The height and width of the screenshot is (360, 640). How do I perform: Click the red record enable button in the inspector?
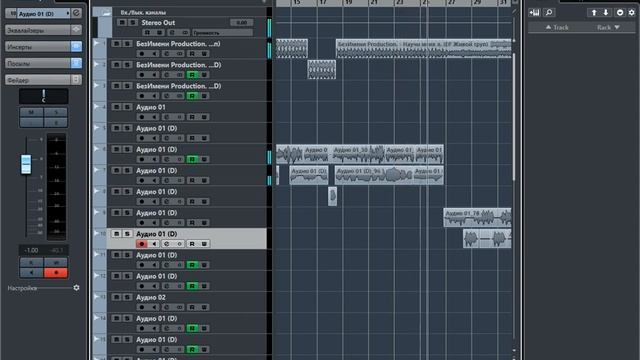point(56,273)
